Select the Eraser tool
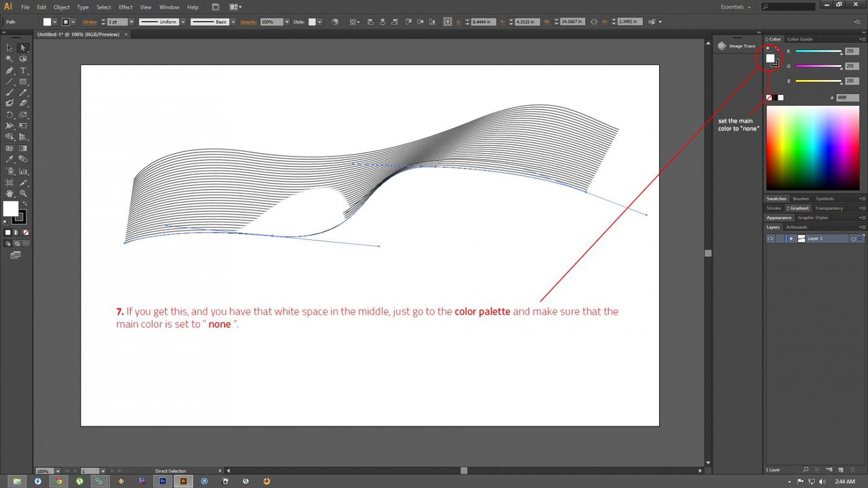Viewport: 868px width, 488px height. [x=22, y=104]
